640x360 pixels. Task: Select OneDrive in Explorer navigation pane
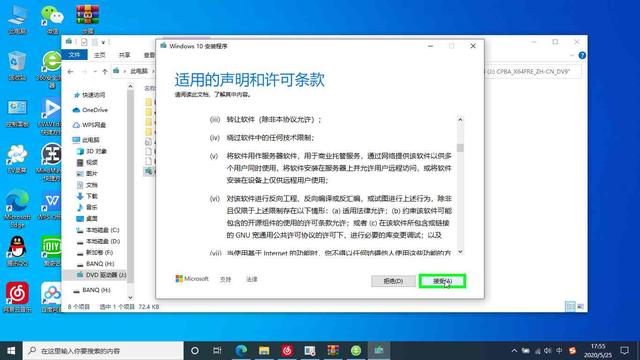[95, 110]
